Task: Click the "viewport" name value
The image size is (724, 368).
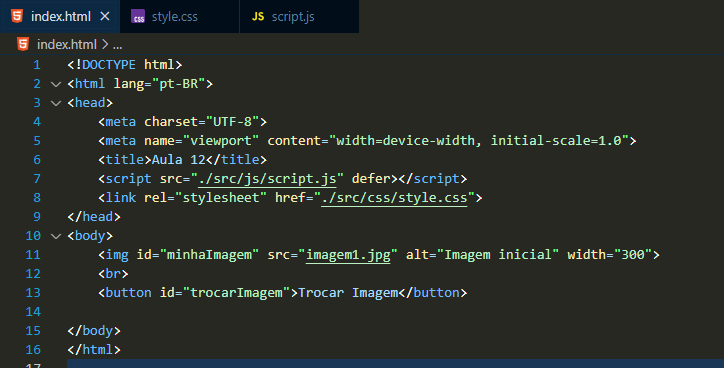Action: [221, 140]
